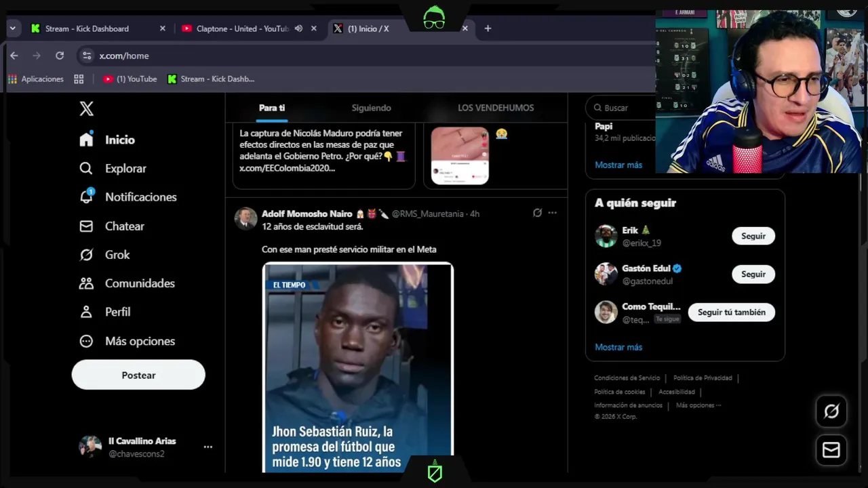
Task: Go to Perfil in the sidebar
Action: [x=104, y=312]
